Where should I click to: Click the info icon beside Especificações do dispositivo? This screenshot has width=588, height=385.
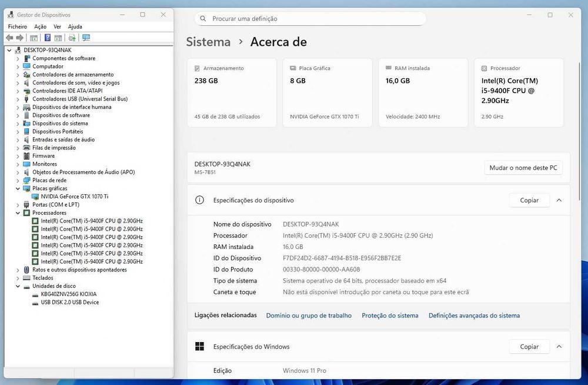tap(199, 200)
